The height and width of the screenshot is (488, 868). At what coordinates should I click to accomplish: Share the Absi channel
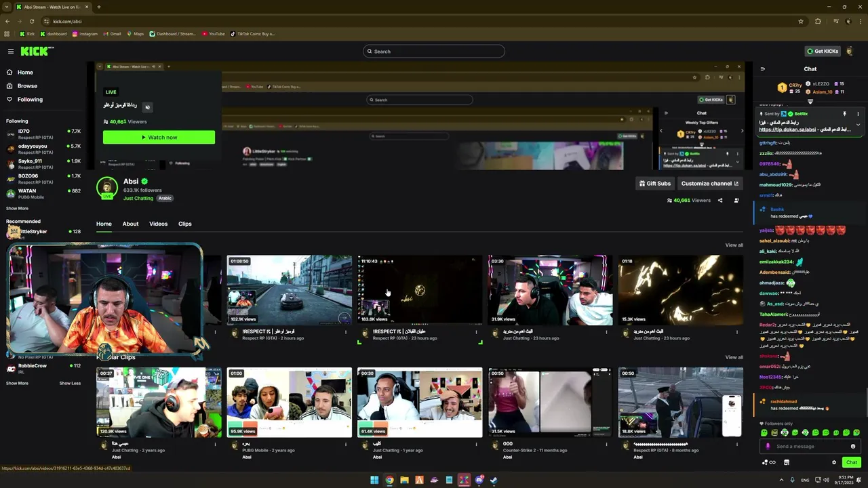tap(720, 201)
